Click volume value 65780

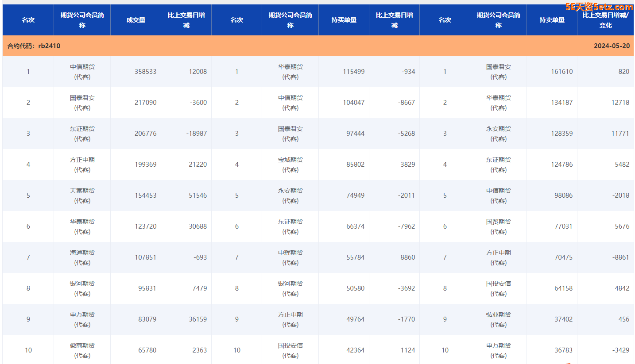(147, 350)
